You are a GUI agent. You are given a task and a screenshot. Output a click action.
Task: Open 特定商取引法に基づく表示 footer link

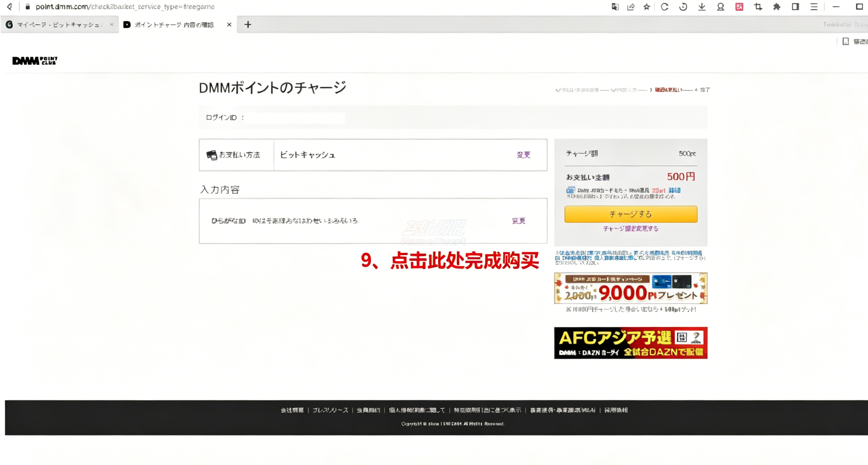pos(487,410)
